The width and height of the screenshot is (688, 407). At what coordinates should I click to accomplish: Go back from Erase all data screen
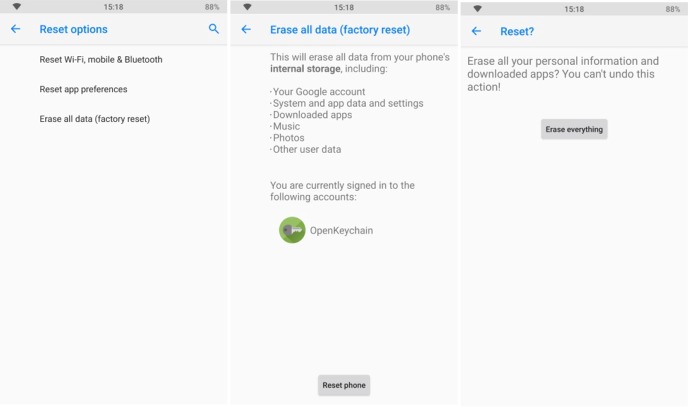(246, 29)
